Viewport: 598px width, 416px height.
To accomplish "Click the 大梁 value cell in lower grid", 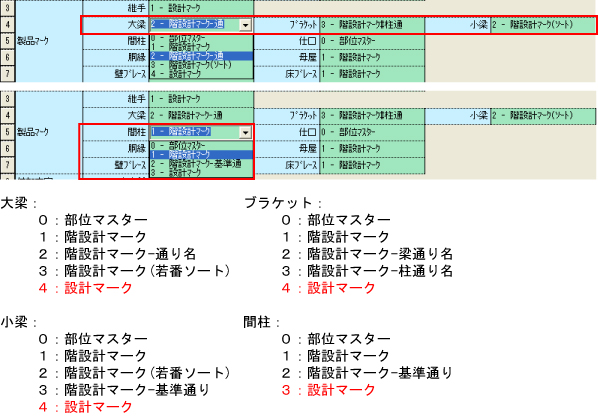I will click(201, 116).
